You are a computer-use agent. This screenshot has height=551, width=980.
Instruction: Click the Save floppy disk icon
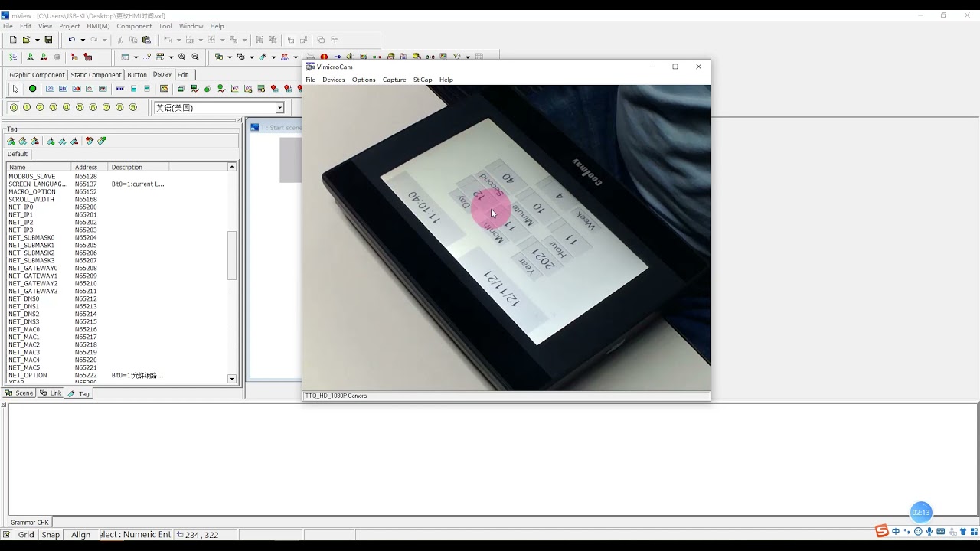click(x=48, y=40)
